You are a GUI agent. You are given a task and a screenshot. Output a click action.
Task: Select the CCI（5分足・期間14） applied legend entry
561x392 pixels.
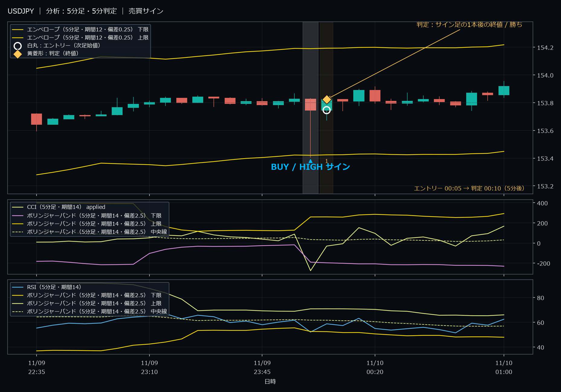59,207
